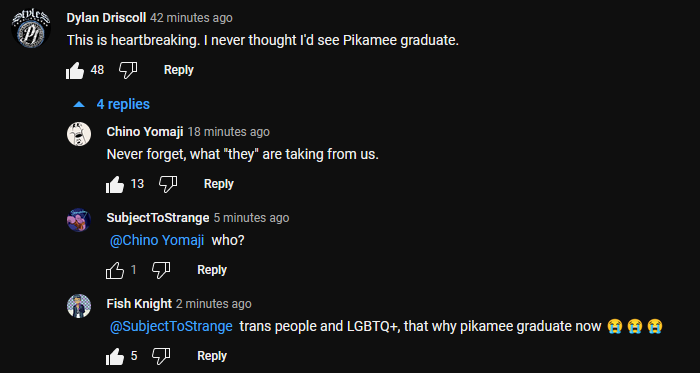Image resolution: width=700 pixels, height=373 pixels.
Task: Dislike Fish Knight's reply
Action: (x=161, y=356)
